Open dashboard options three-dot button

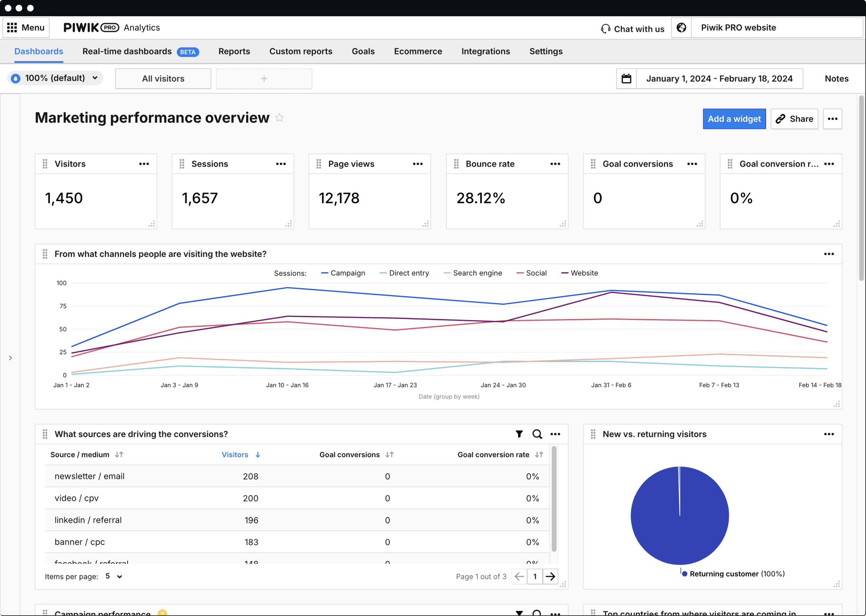coord(832,119)
